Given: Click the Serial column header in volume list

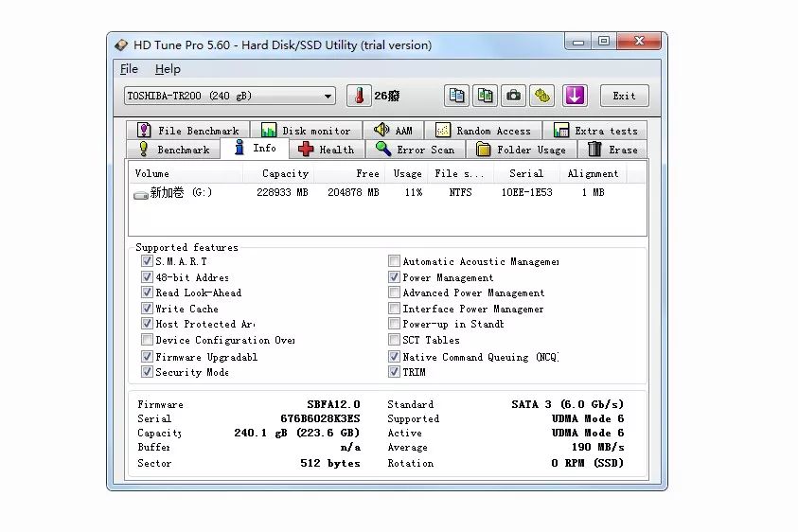Looking at the screenshot, I should [x=526, y=173].
